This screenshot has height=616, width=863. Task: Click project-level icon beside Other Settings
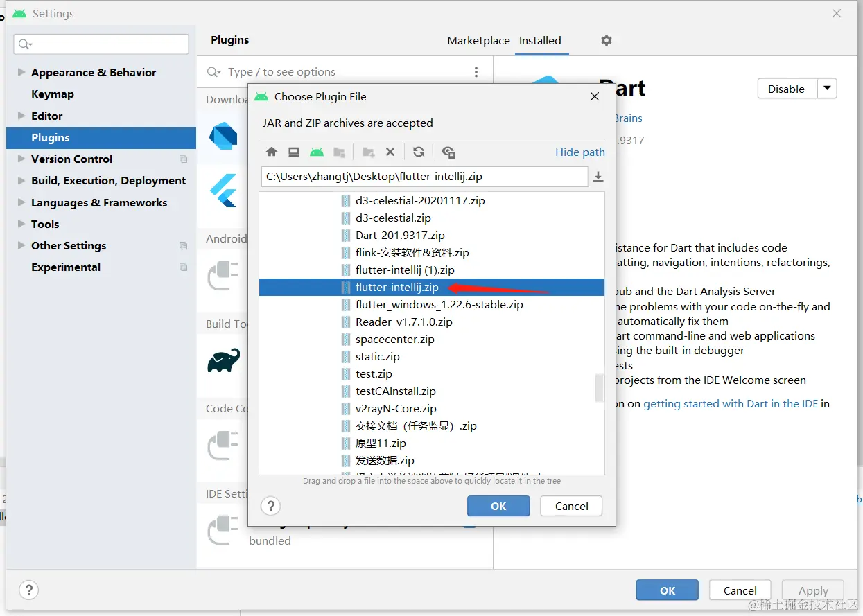coord(183,246)
